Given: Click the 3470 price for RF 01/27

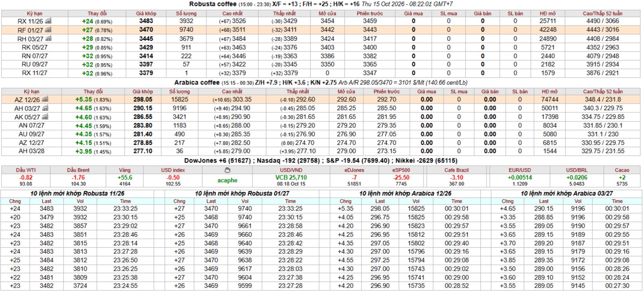Looking at the screenshot, I should click(146, 30).
